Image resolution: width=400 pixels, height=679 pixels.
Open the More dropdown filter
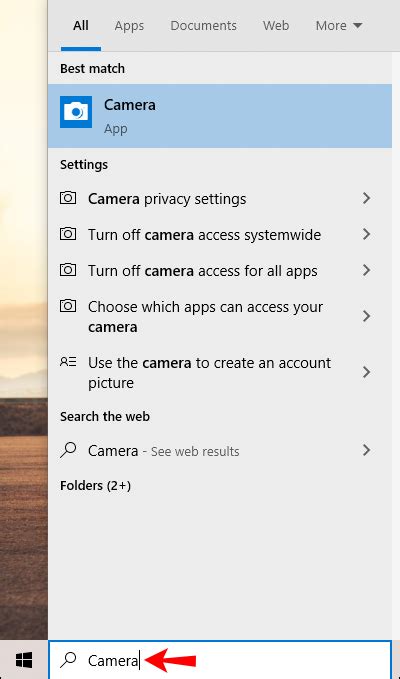click(x=339, y=26)
